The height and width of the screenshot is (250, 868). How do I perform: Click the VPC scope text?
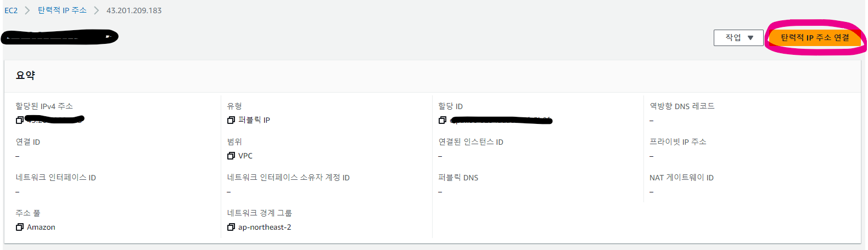coord(245,156)
